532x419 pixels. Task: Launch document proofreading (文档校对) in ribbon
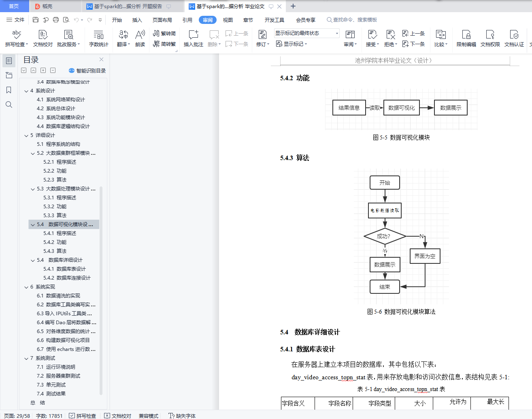(43, 38)
